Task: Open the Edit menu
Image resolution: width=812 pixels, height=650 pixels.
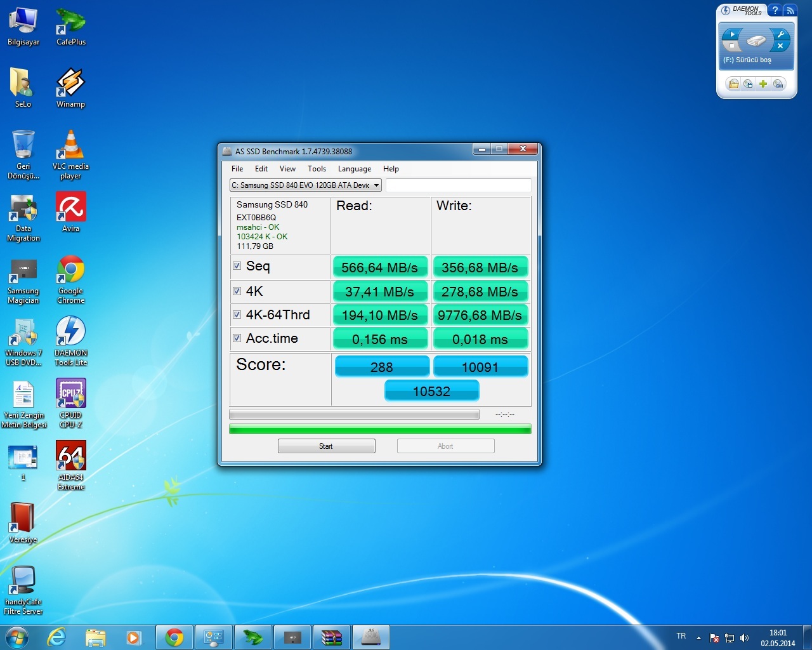Action: point(261,169)
